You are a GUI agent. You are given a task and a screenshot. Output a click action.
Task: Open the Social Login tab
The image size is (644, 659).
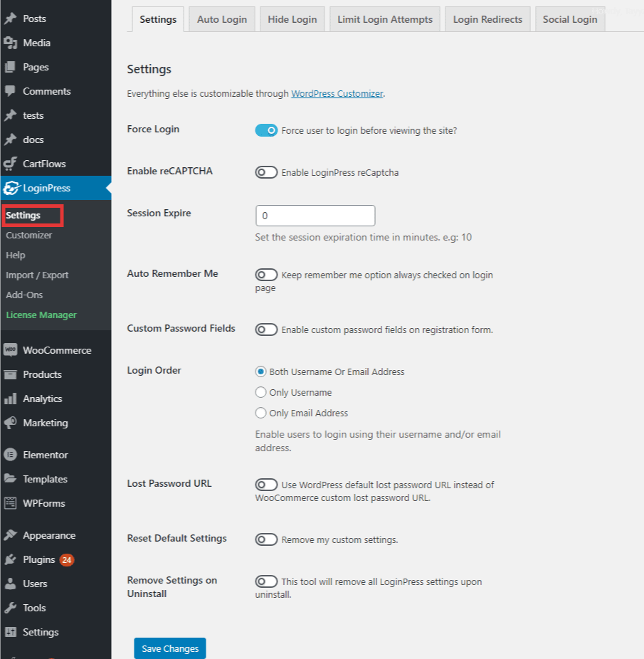570,19
